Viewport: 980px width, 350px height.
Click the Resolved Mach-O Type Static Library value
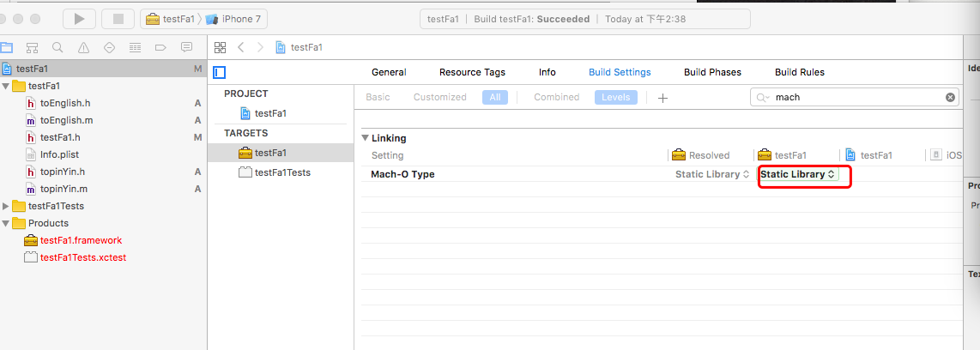[x=712, y=175]
